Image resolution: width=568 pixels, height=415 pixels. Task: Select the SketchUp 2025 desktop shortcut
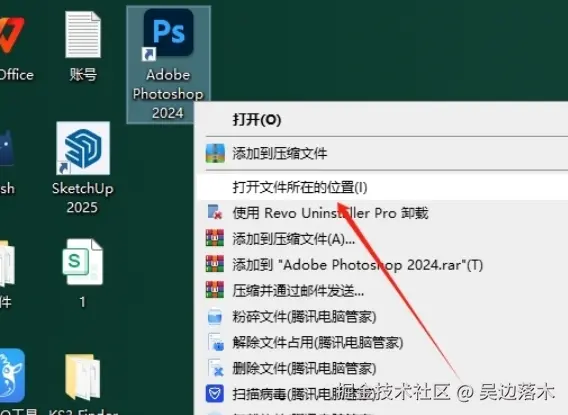tap(83, 168)
